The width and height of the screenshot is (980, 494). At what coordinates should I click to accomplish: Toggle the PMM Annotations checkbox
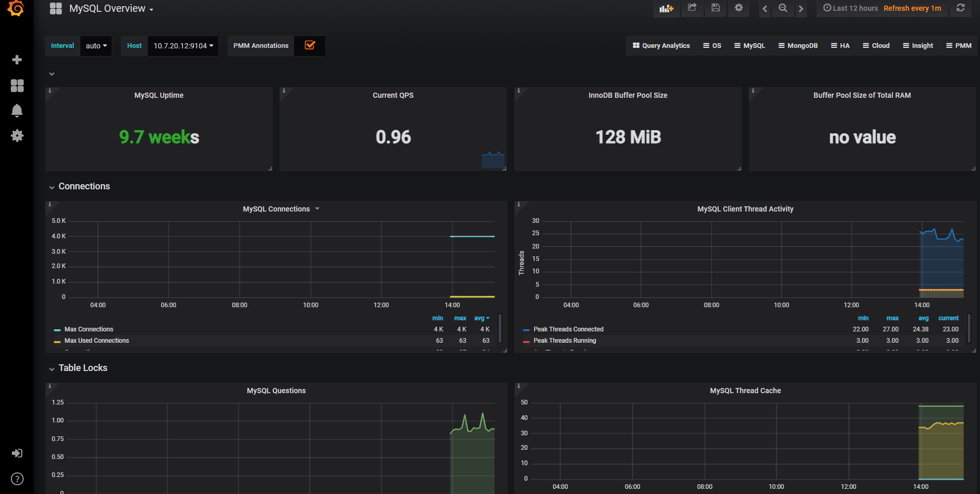point(310,45)
